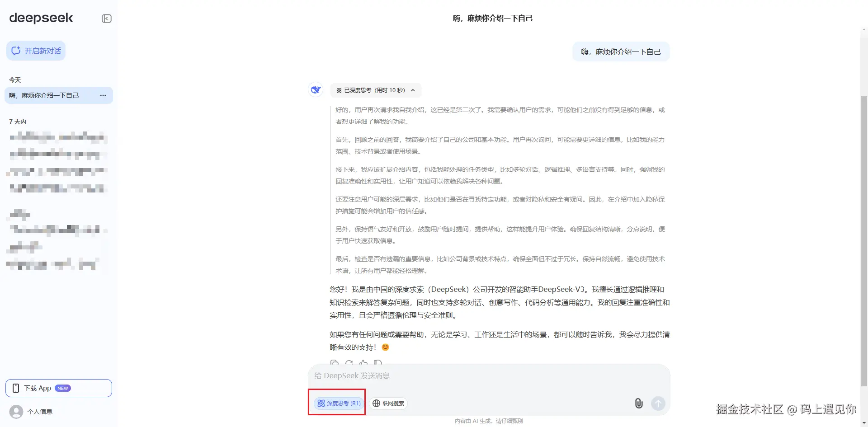Click the scrollbar down arrow at the bottom right
This screenshot has width=868, height=427.
point(864,423)
